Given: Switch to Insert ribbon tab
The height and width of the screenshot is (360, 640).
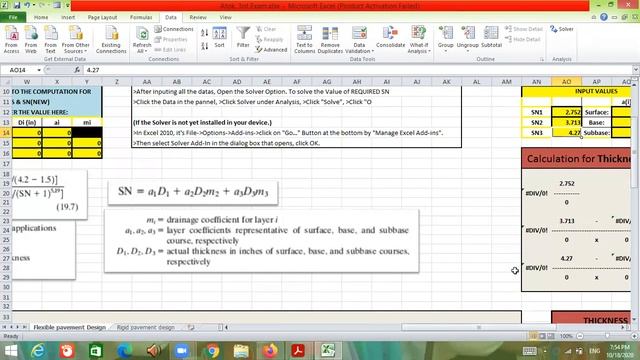Looking at the screenshot, I should coord(68,17).
